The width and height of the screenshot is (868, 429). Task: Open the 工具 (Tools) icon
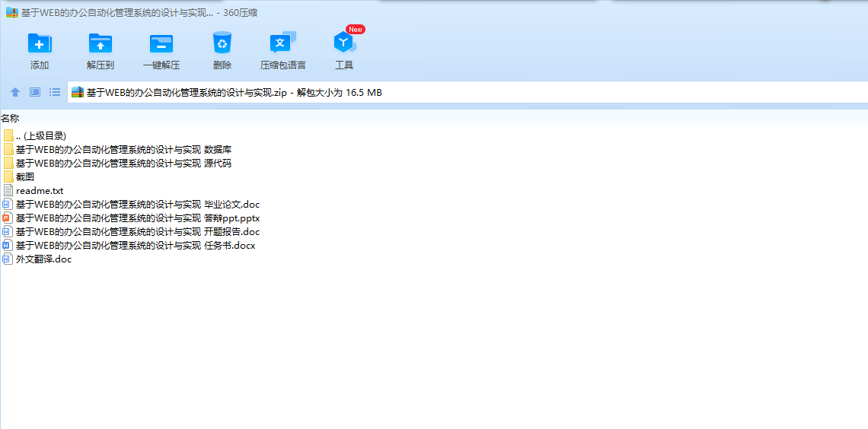click(x=343, y=43)
